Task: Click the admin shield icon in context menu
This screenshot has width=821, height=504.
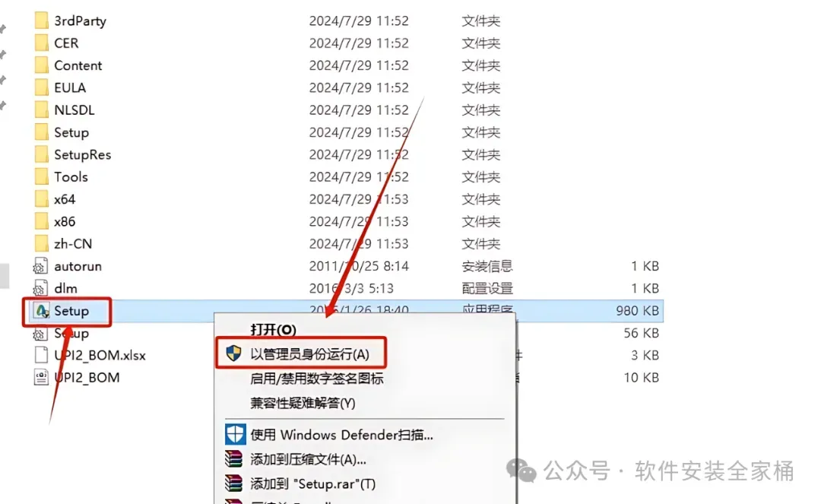Action: pyautogui.click(x=233, y=353)
